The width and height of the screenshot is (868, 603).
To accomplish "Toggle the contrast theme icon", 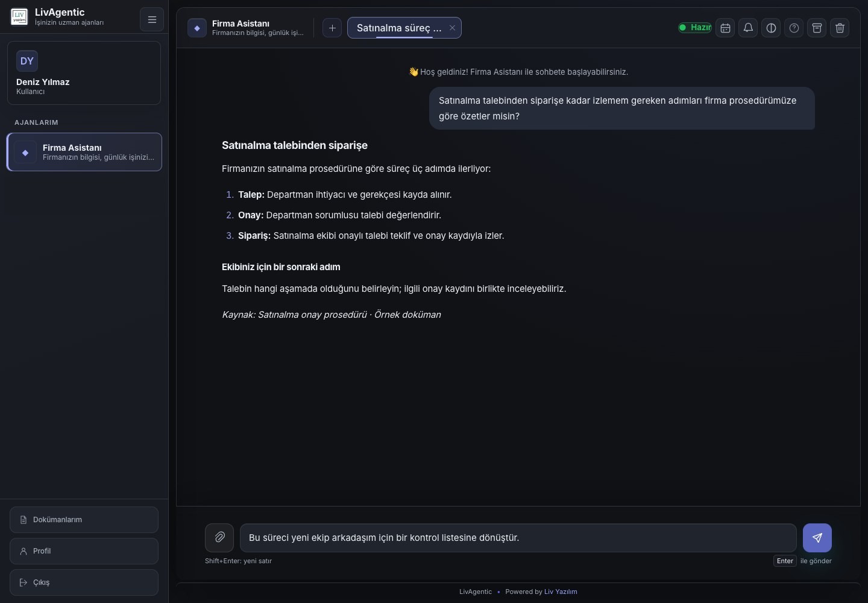I will pyautogui.click(x=771, y=28).
